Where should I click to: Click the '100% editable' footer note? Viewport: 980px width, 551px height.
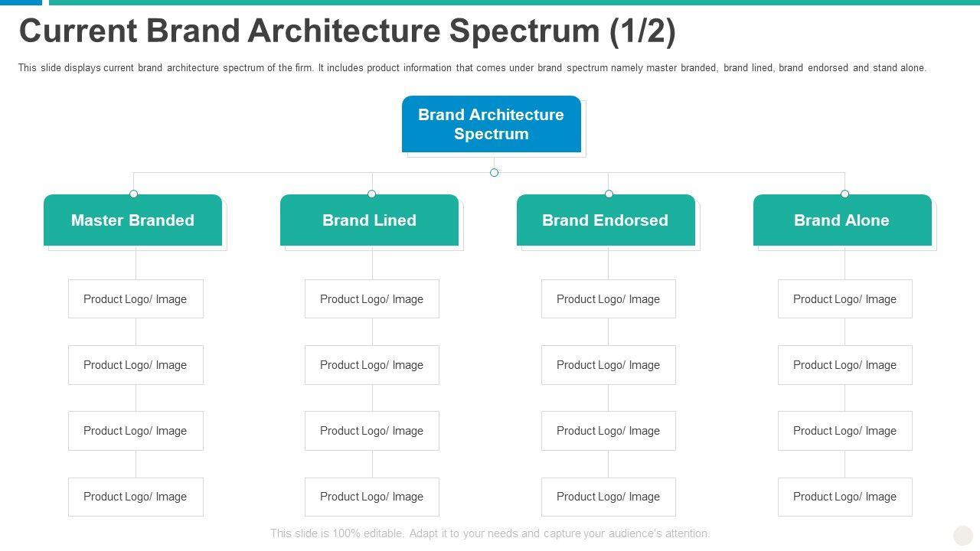coord(490,533)
